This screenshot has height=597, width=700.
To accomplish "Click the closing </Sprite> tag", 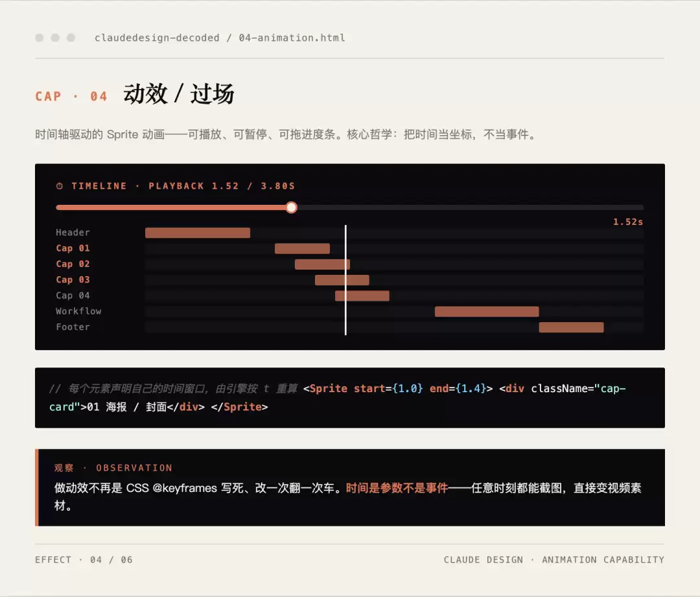I will point(239,407).
